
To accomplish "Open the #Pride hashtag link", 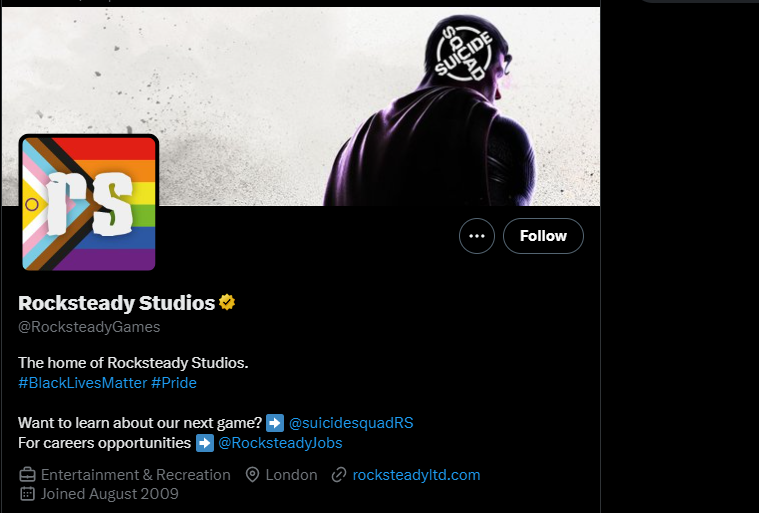I will point(174,383).
